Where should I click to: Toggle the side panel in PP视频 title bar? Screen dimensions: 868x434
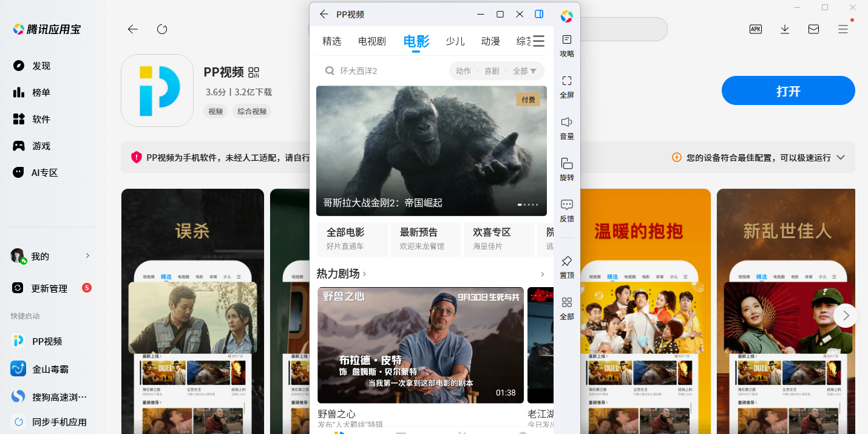coord(539,14)
